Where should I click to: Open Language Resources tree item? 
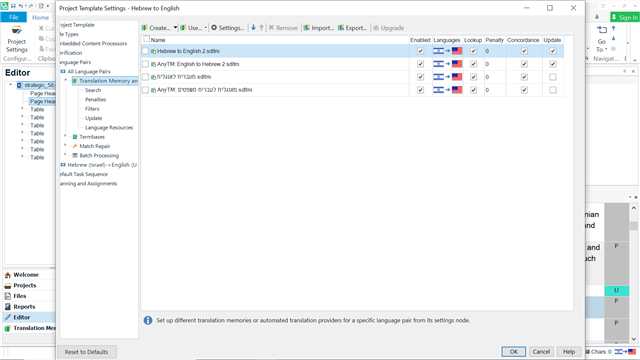coord(109,128)
